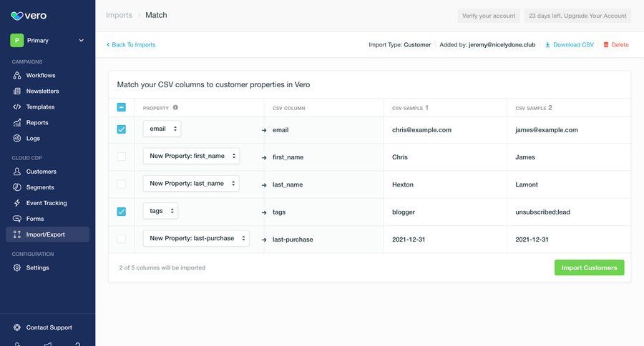
Task: Click Download CSV link
Action: click(570, 45)
